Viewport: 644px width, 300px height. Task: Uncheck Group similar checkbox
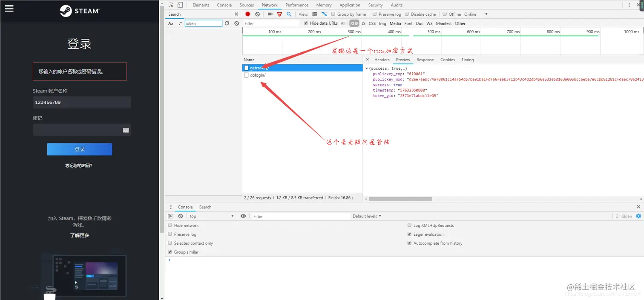click(170, 252)
